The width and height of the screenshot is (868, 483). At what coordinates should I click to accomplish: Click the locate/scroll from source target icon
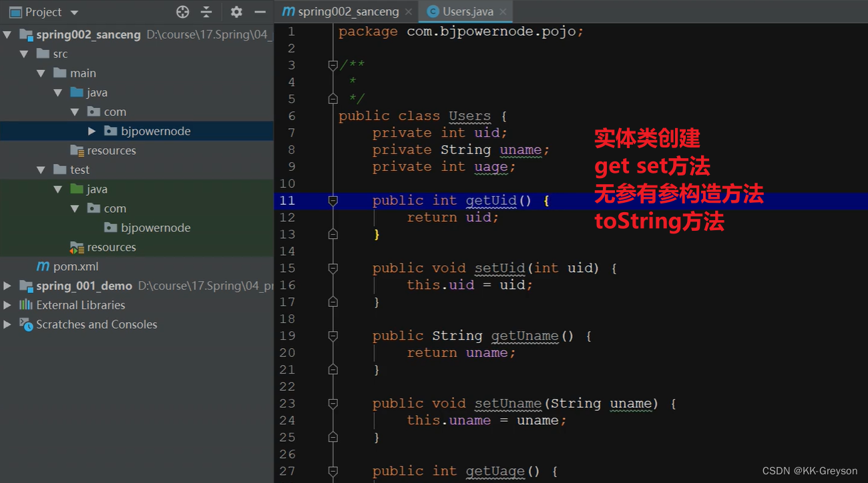pos(182,12)
